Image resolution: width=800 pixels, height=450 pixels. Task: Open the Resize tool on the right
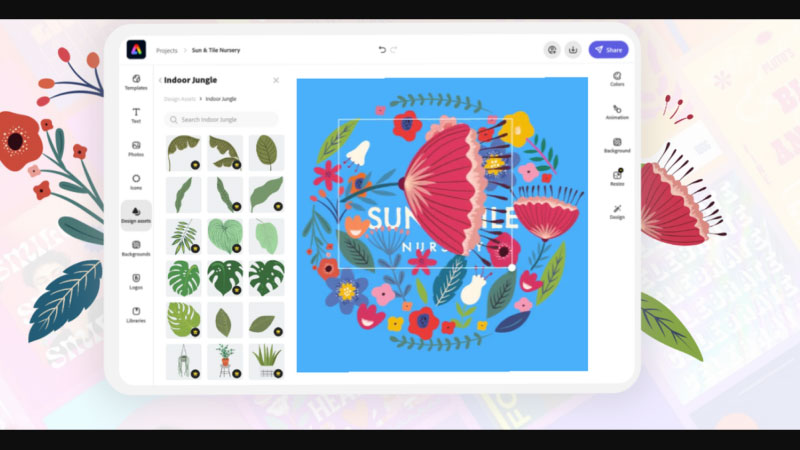[617, 177]
